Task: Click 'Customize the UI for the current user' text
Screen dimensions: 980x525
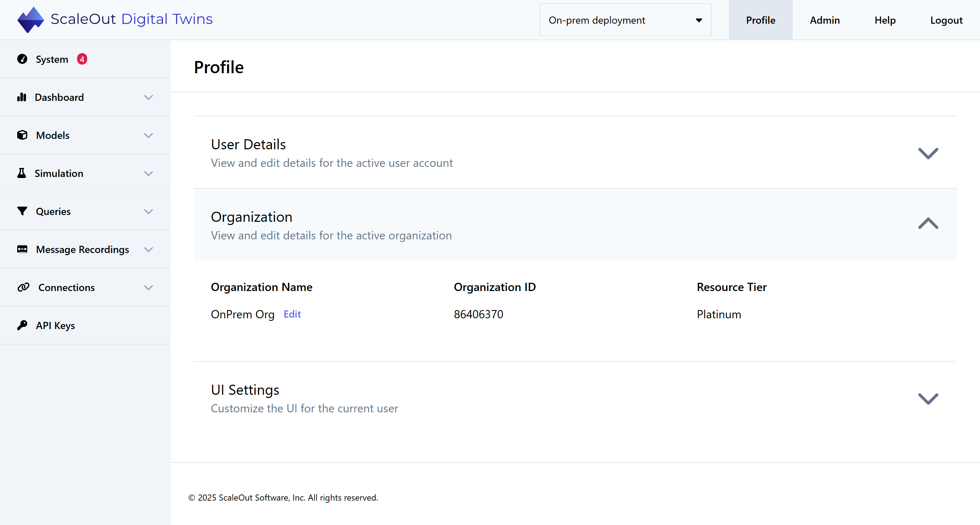Action: point(304,408)
